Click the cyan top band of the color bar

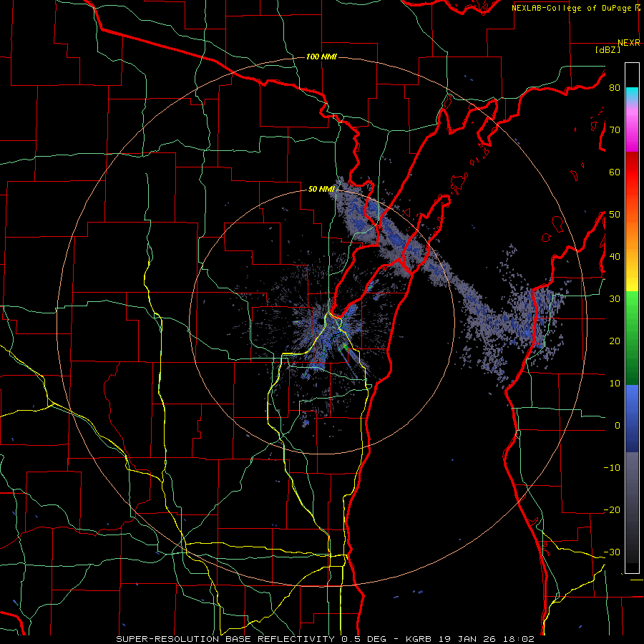coord(632,94)
